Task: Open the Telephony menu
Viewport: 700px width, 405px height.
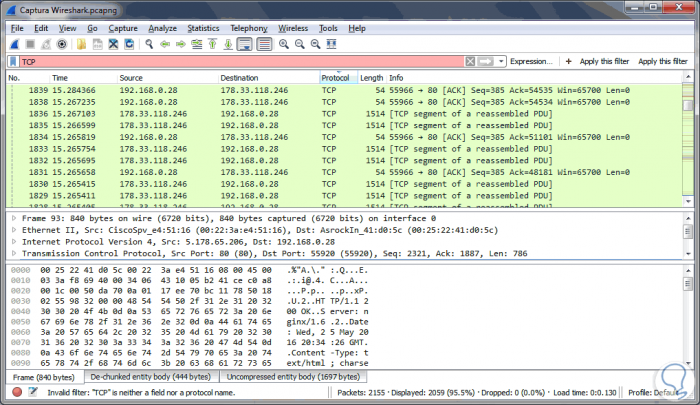Action: click(249, 28)
